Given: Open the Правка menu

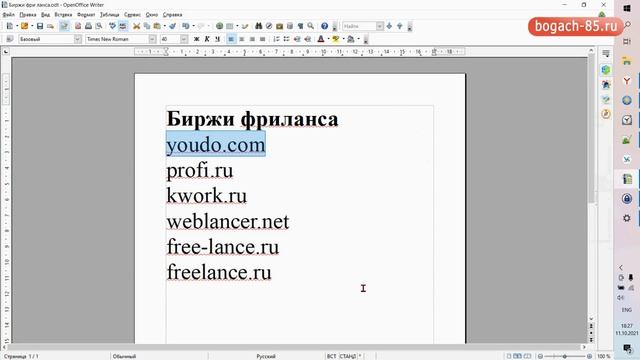Looking at the screenshot, I should 28,14.
